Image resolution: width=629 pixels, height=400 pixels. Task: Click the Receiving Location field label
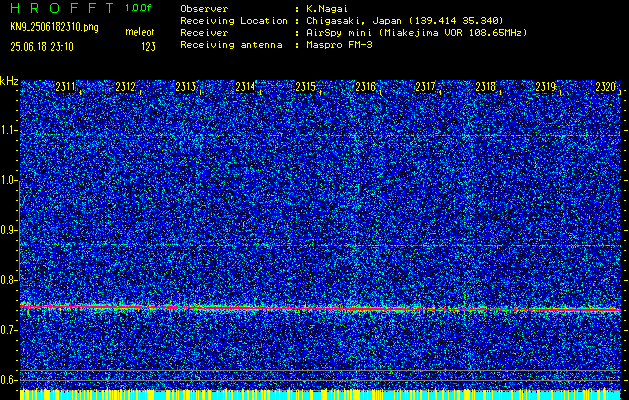tap(234, 20)
